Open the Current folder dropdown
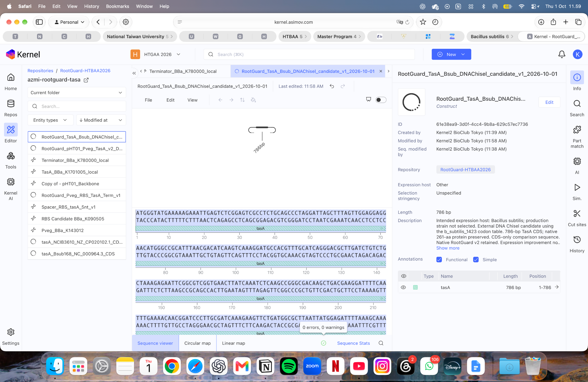This screenshot has width=588, height=382. [x=77, y=92]
